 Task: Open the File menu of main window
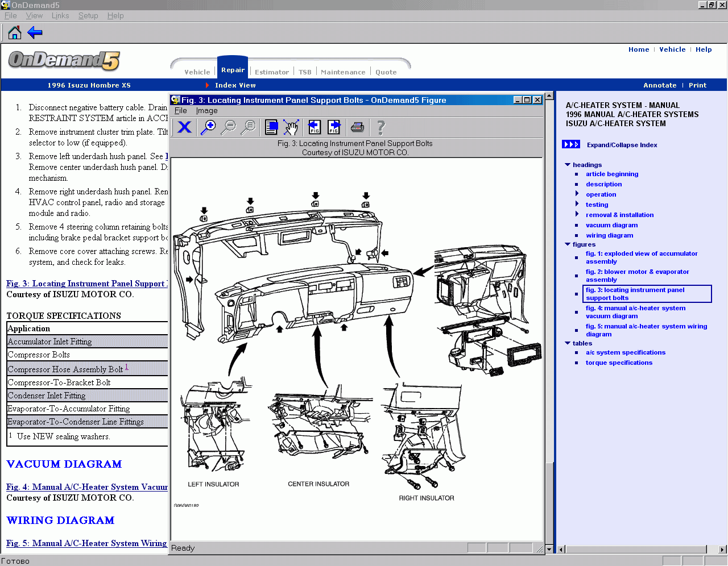tap(11, 15)
